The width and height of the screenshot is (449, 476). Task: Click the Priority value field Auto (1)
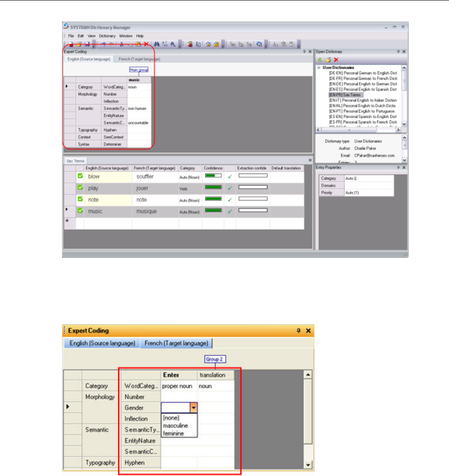369,192
